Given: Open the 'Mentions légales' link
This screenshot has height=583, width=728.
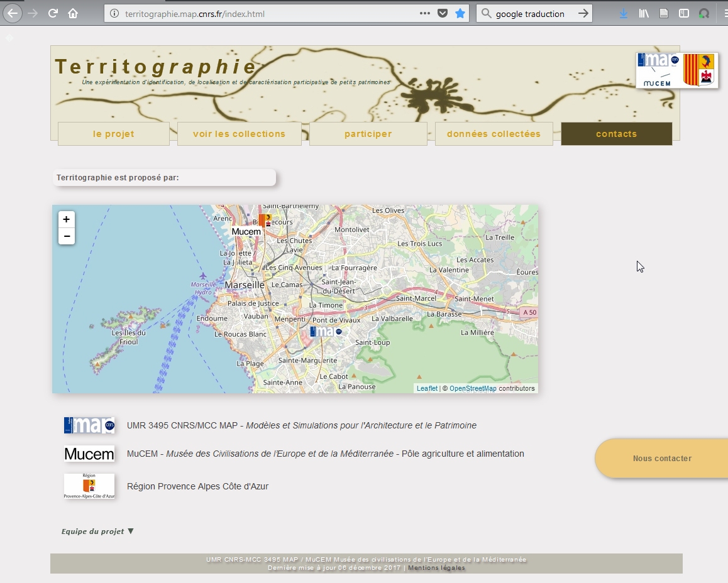Looking at the screenshot, I should [436, 568].
